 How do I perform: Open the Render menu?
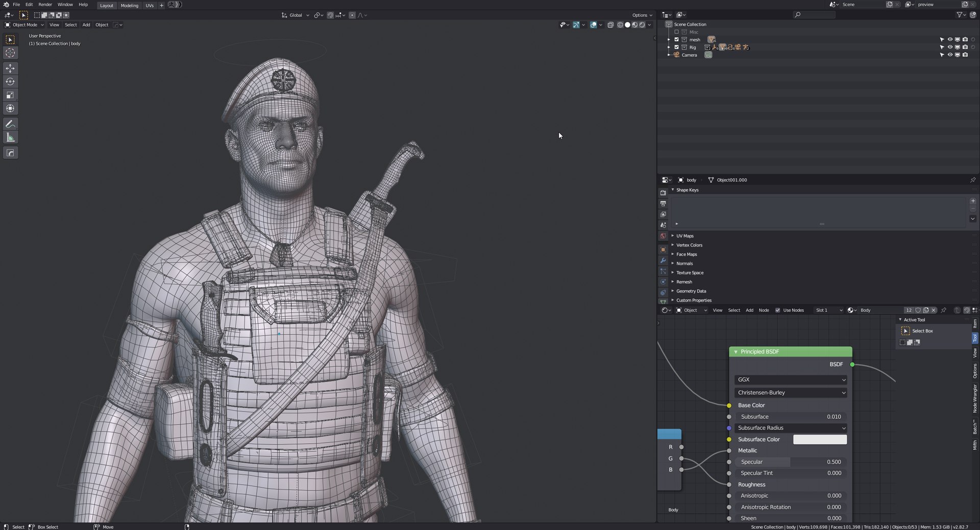click(45, 5)
